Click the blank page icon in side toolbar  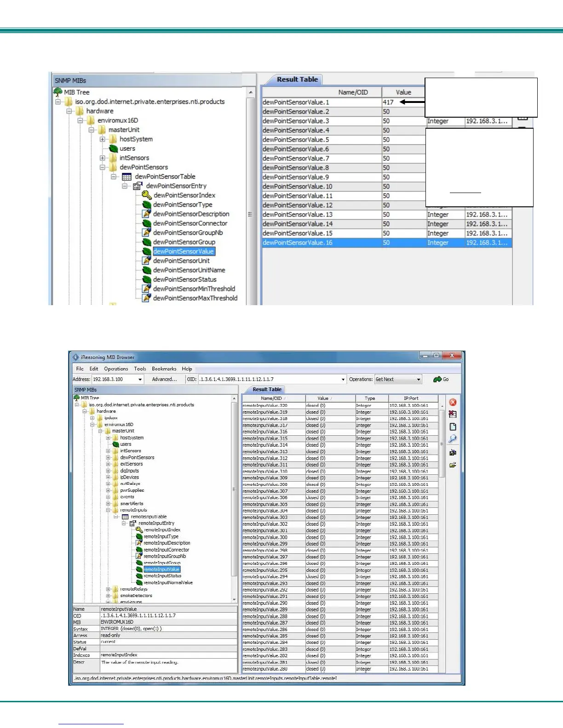coord(453,427)
